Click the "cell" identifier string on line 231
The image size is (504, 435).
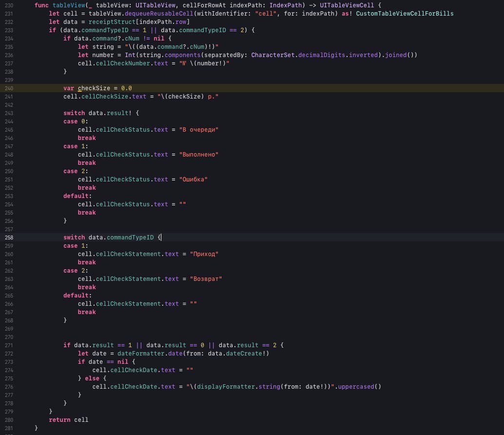coord(266,14)
